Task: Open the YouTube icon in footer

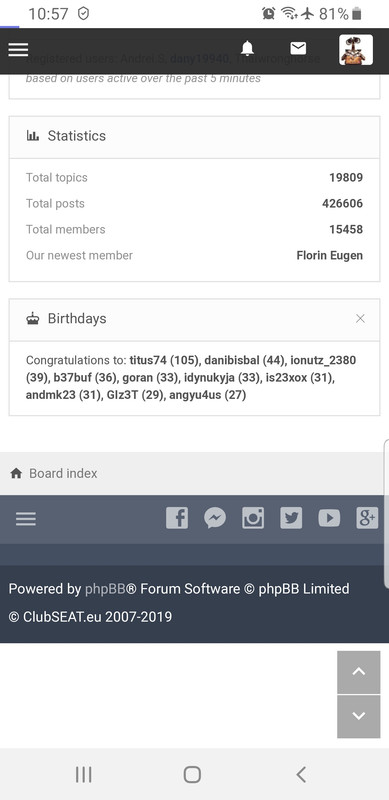Action: 329,518
